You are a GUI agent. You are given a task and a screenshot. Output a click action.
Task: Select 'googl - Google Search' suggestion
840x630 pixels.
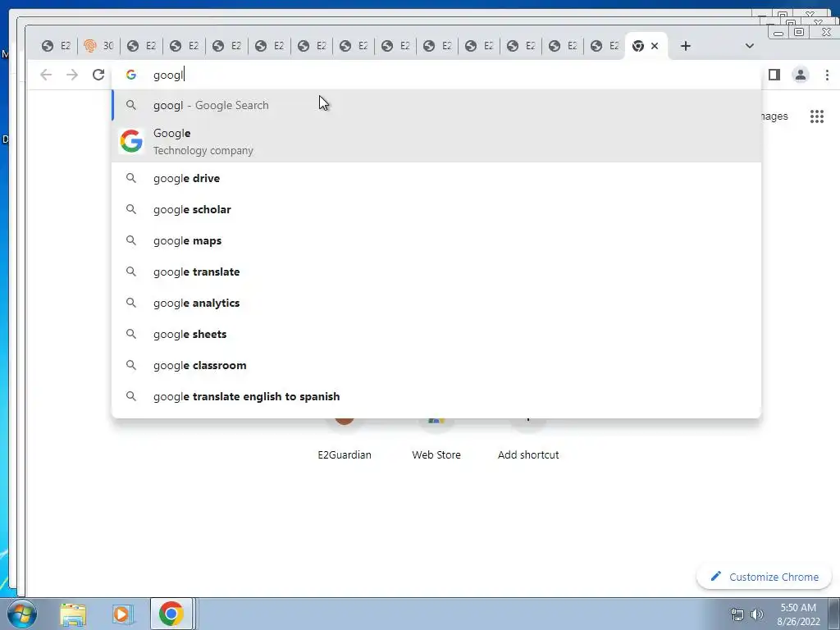pos(436,105)
